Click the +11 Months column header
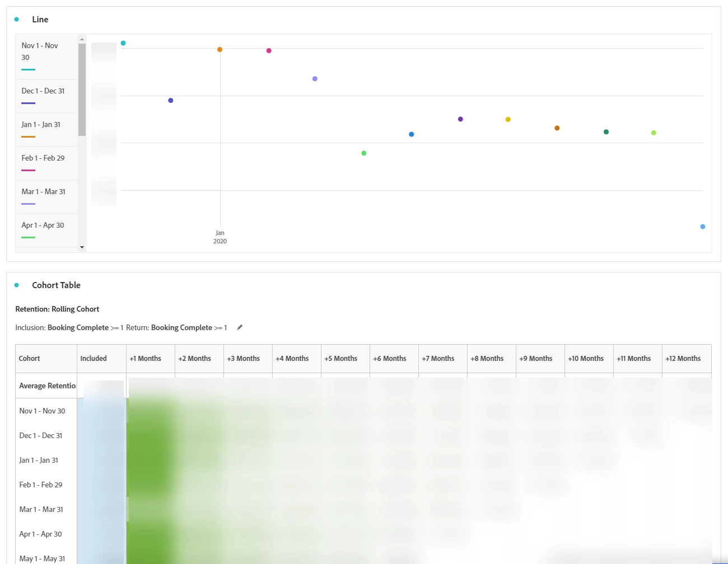728x564 pixels. [x=638, y=359]
